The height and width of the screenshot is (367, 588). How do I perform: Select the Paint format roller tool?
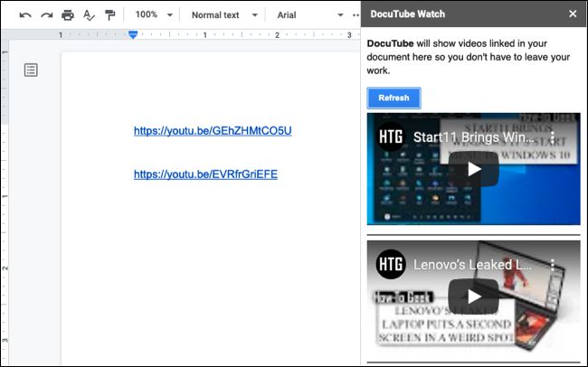coord(109,15)
